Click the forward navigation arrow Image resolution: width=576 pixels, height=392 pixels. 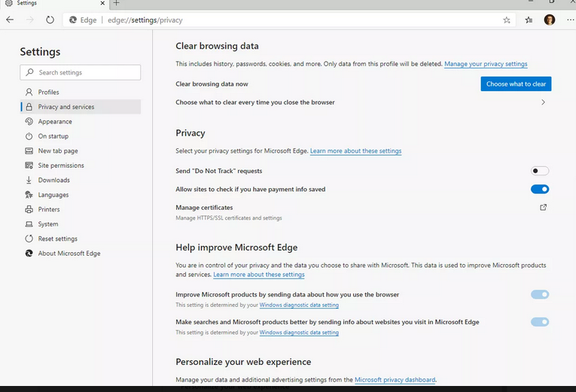30,20
